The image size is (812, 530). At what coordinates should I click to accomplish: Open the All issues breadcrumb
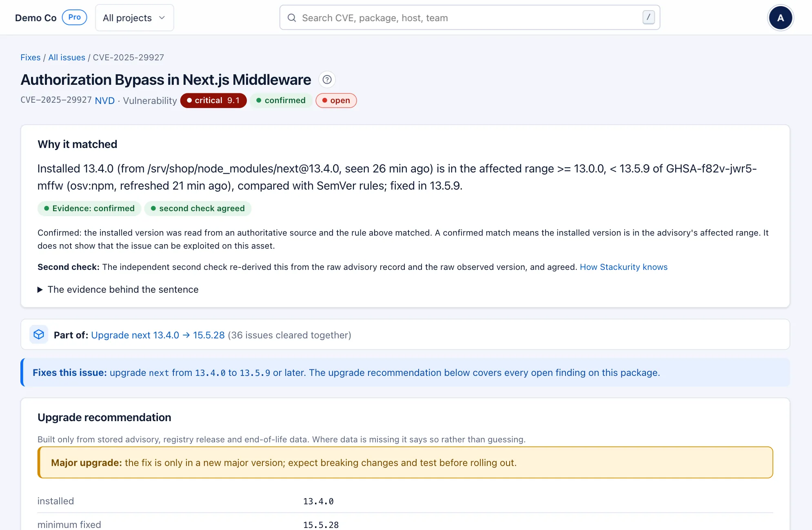click(x=67, y=57)
